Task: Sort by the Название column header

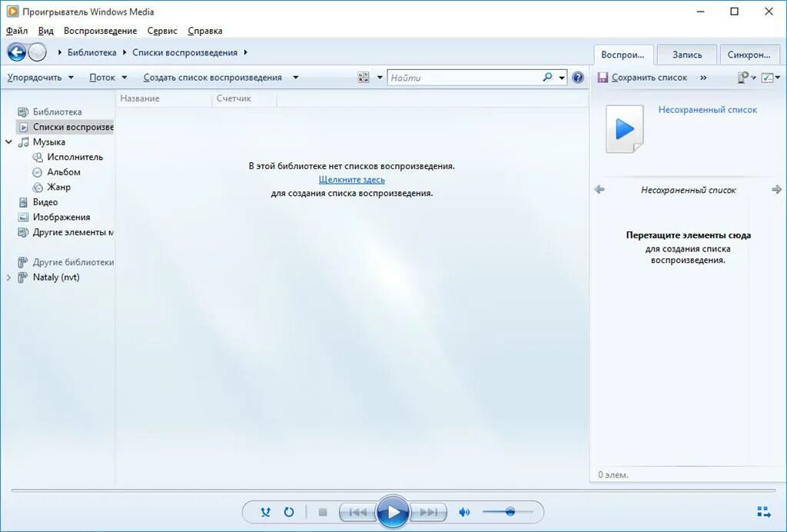Action: (x=164, y=98)
